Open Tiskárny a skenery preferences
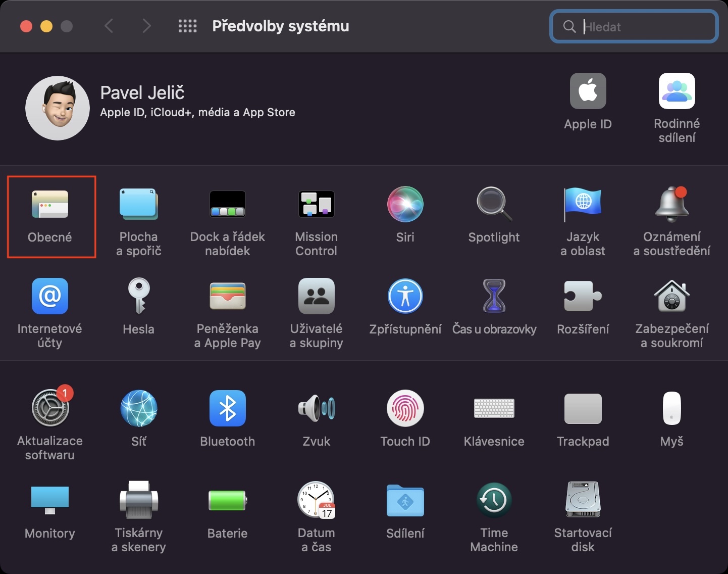The image size is (728, 574). (x=139, y=517)
